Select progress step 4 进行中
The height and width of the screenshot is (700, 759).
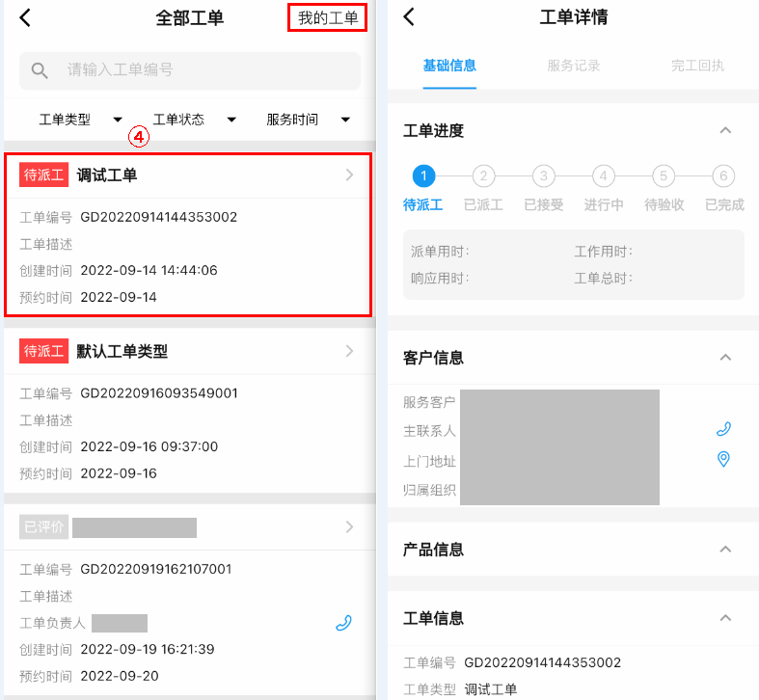click(603, 175)
